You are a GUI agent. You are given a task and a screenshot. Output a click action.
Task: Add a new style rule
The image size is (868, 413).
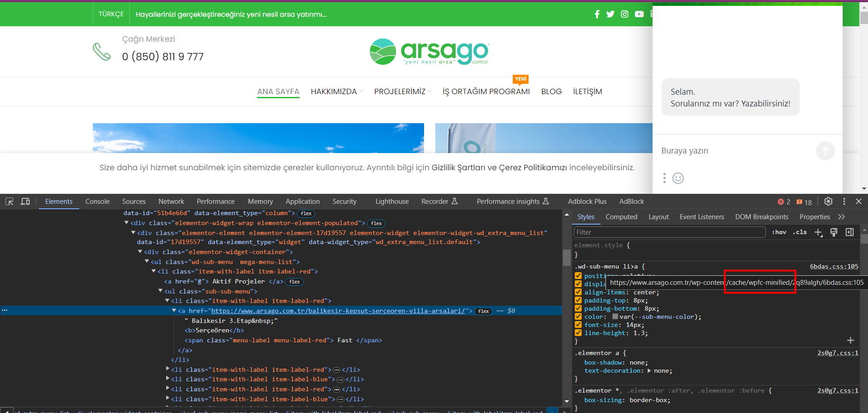tap(818, 232)
